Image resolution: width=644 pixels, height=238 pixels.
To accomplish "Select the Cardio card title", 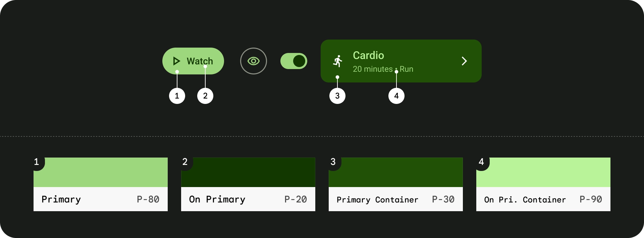I will 368,55.
